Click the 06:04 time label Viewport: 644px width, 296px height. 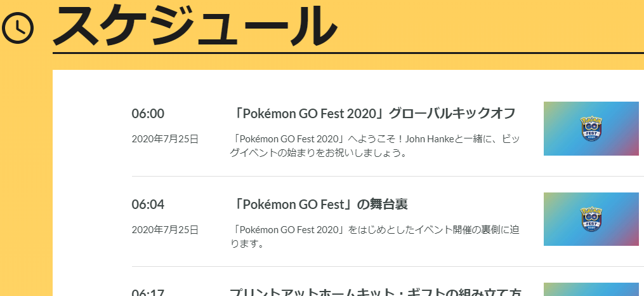[x=148, y=205]
